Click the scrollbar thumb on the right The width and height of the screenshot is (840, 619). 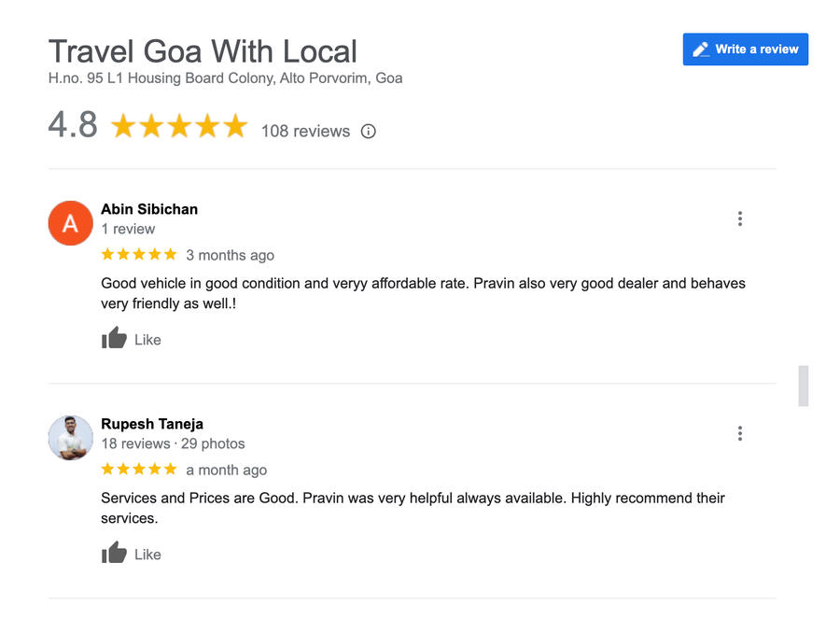click(803, 386)
